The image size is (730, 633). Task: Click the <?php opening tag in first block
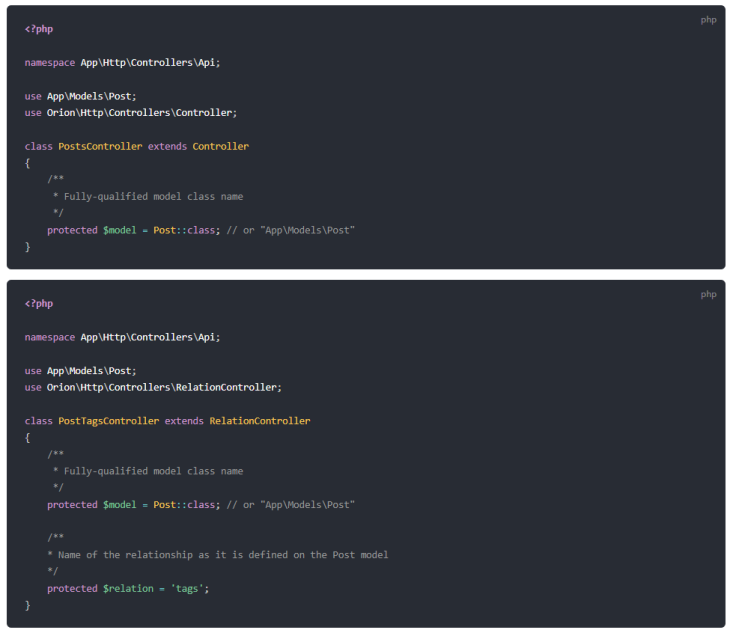click(x=39, y=29)
